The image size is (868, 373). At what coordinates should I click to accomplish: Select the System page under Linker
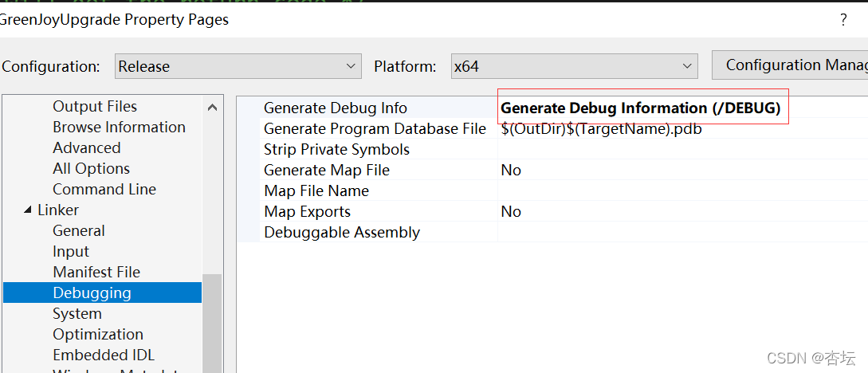(x=77, y=314)
